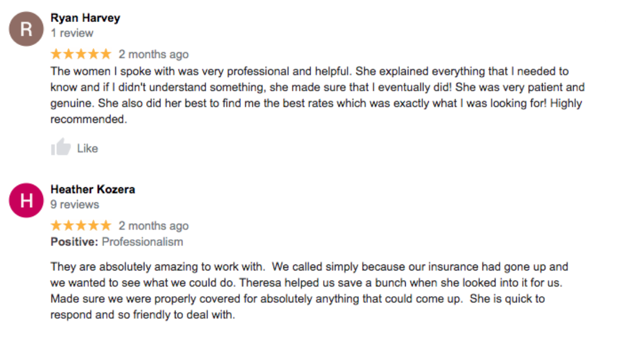Click the "1 review" count under Ryan Harvey
The height and width of the screenshot is (338, 644).
72,33
